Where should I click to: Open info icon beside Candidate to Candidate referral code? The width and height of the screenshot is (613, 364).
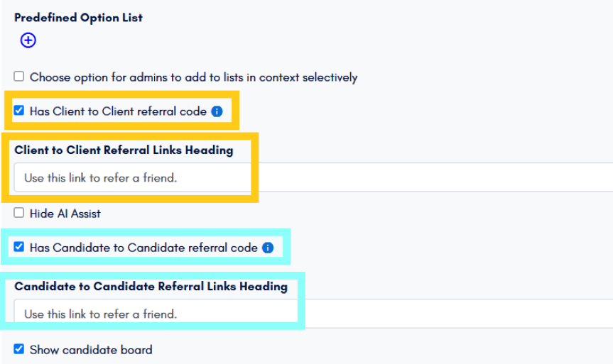(268, 248)
